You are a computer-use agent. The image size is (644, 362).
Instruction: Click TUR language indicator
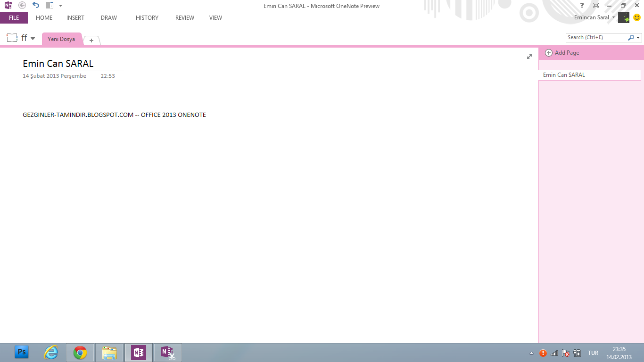point(593,353)
